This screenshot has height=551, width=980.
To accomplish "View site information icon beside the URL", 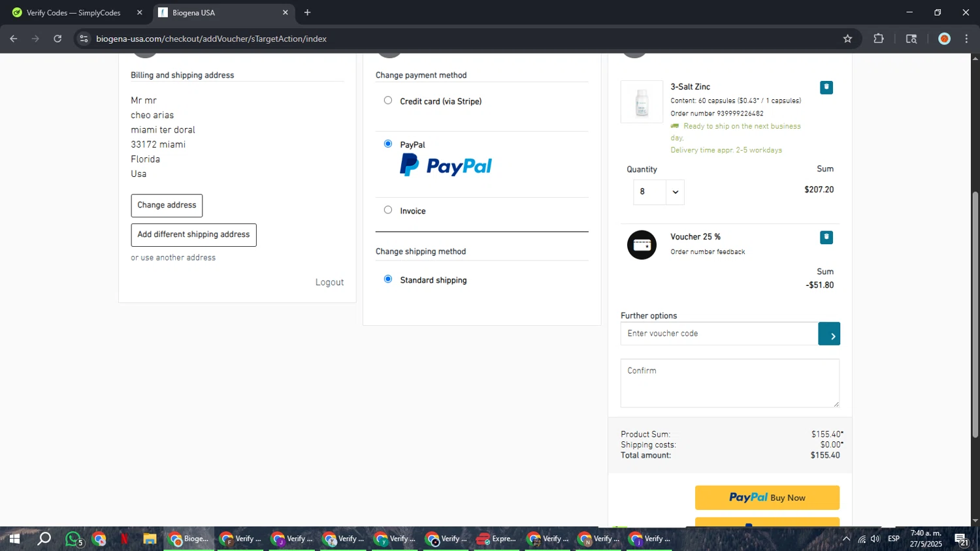I will [x=84, y=39].
